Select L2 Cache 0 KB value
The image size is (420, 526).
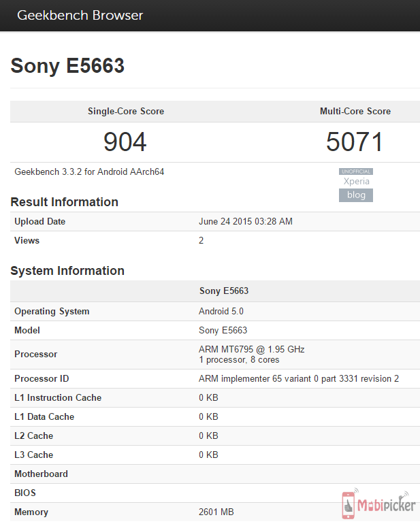pos(209,435)
